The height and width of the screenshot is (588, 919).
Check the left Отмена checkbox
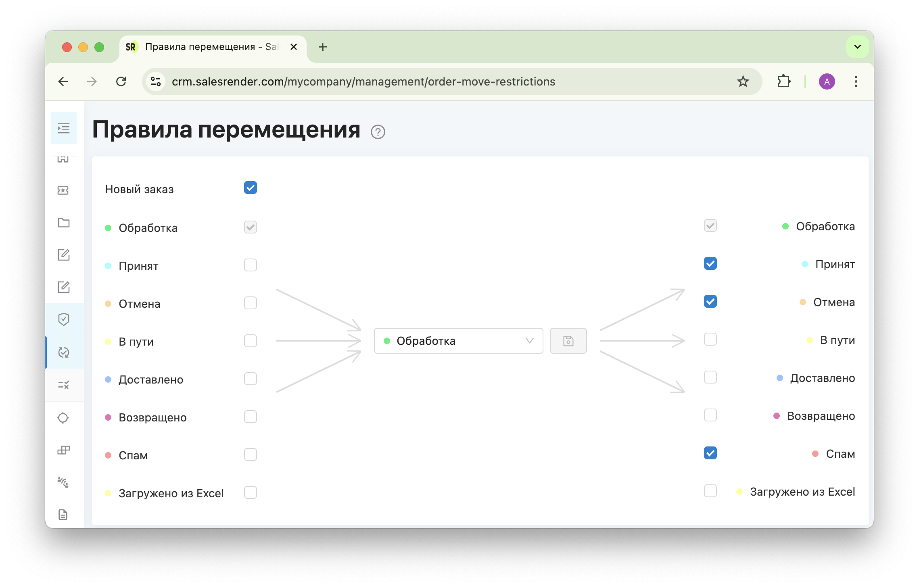click(251, 303)
